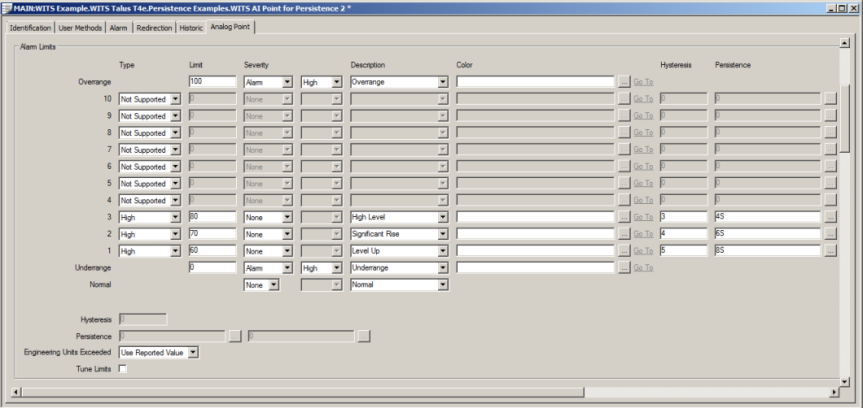This screenshot has width=863, height=408.
Task: Click the limit 1 color browse button
Action: coord(624,251)
